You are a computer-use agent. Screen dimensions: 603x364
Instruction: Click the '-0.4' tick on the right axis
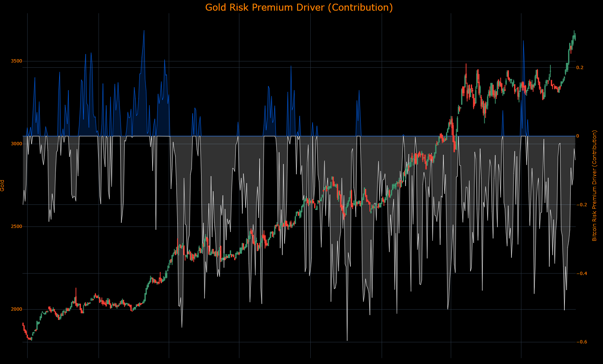pos(582,273)
